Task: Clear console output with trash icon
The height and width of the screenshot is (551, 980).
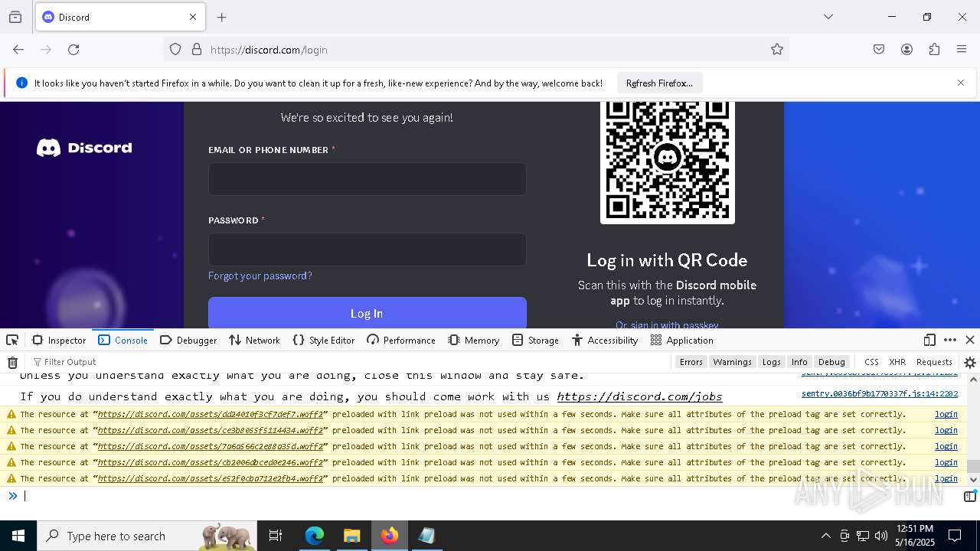Action: click(x=12, y=362)
